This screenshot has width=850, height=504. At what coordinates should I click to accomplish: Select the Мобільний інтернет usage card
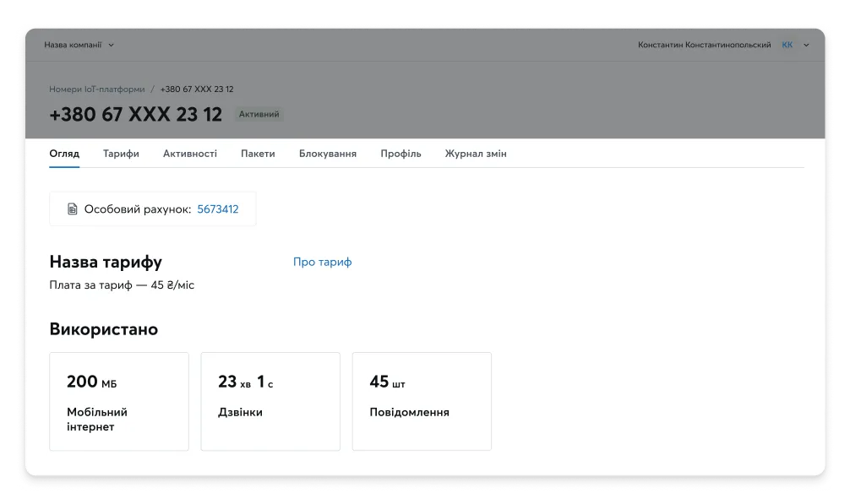119,401
